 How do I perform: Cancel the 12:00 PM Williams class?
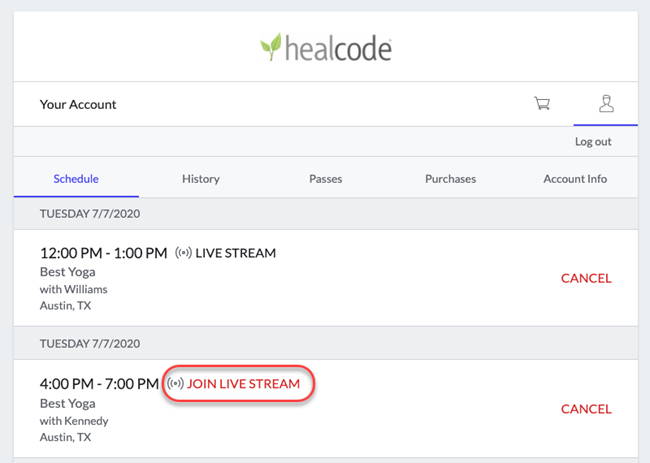pos(585,278)
